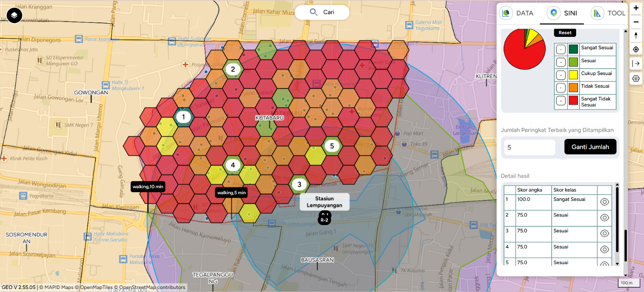View rank 3 result via eye icon

[605, 233]
